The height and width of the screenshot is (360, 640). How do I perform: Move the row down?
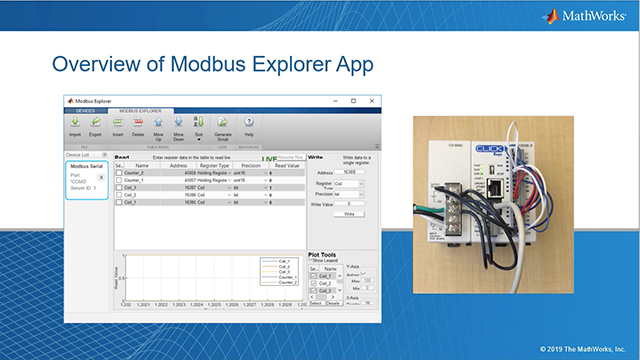178,122
